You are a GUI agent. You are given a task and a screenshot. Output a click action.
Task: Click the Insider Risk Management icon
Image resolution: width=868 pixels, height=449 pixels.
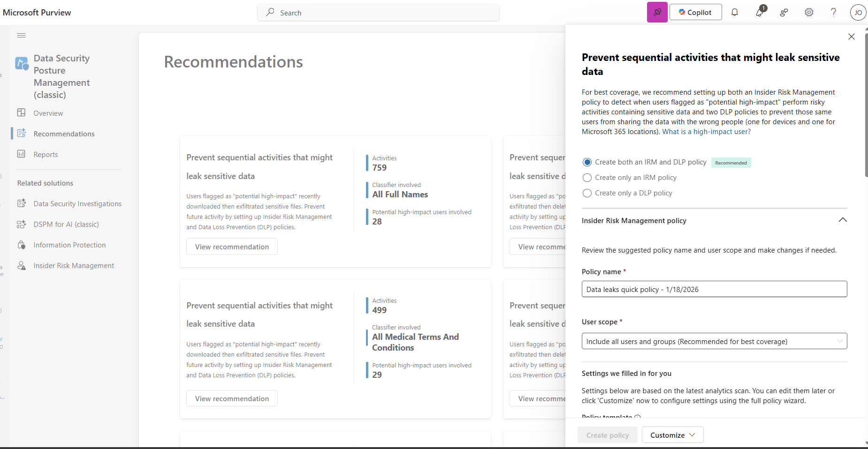coord(21,265)
